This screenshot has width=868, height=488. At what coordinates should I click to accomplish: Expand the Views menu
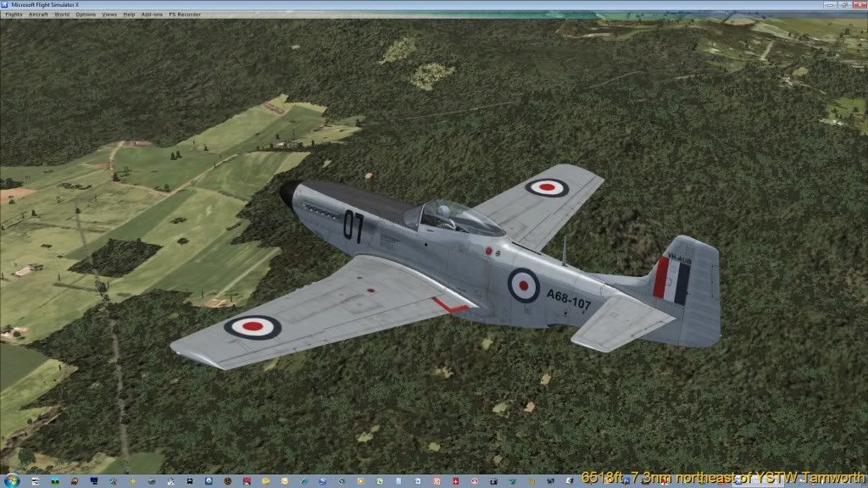[x=109, y=14]
